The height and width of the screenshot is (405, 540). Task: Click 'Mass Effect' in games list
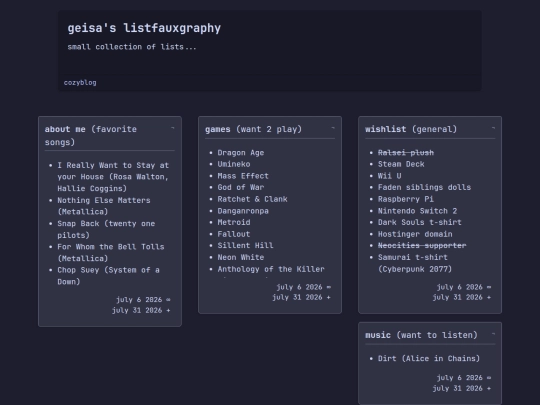[243, 176]
